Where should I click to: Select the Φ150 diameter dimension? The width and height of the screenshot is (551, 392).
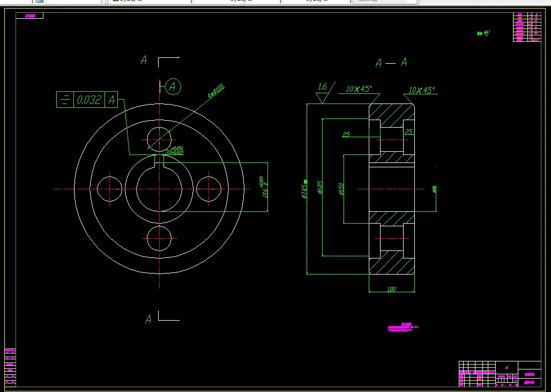[341, 189]
